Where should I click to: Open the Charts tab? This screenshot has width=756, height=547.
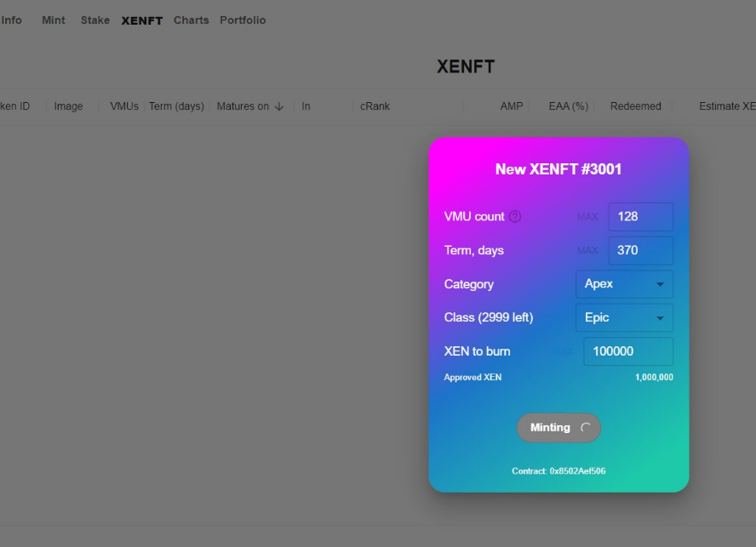[191, 20]
